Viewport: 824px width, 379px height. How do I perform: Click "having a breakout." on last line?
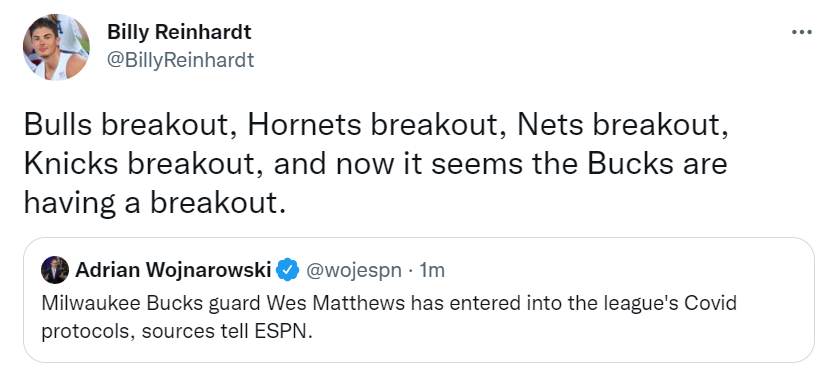[155, 202]
